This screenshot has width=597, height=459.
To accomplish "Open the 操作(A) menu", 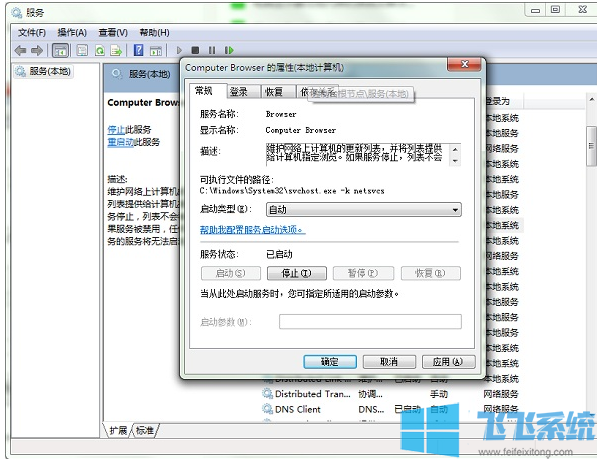I will click(x=72, y=33).
